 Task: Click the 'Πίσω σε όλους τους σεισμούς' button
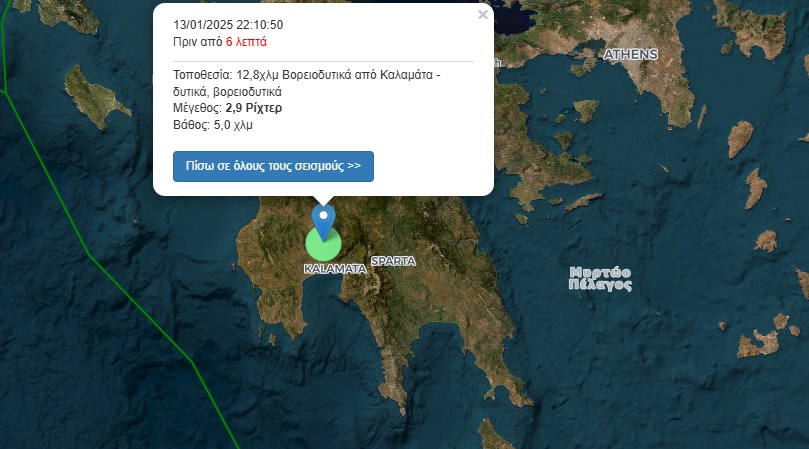(x=273, y=166)
